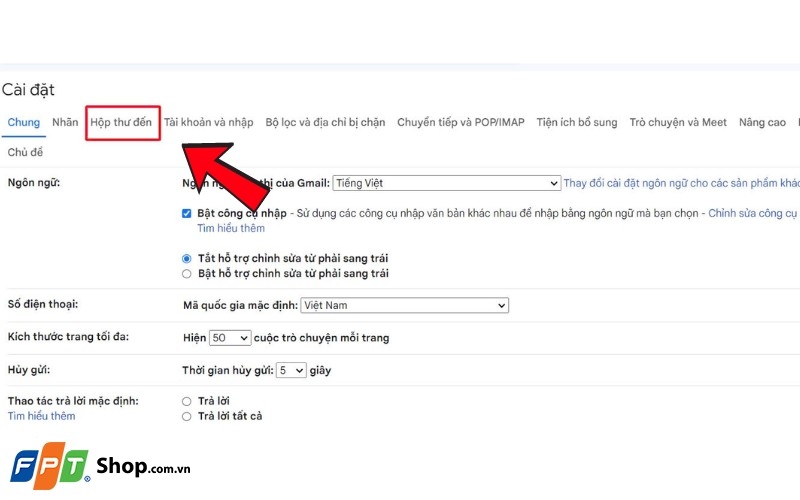Open the Hộp thư đến tab
This screenshot has width=800, height=500.
point(121,122)
